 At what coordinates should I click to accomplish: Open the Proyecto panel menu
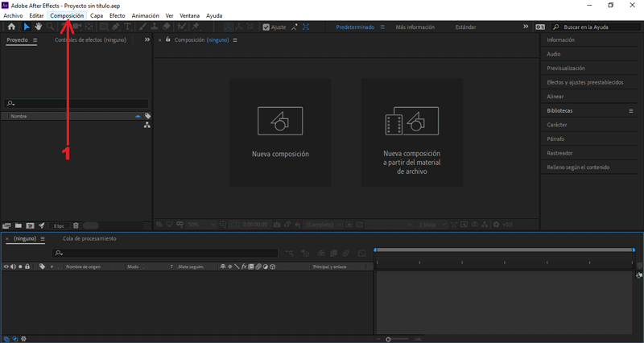(35, 40)
